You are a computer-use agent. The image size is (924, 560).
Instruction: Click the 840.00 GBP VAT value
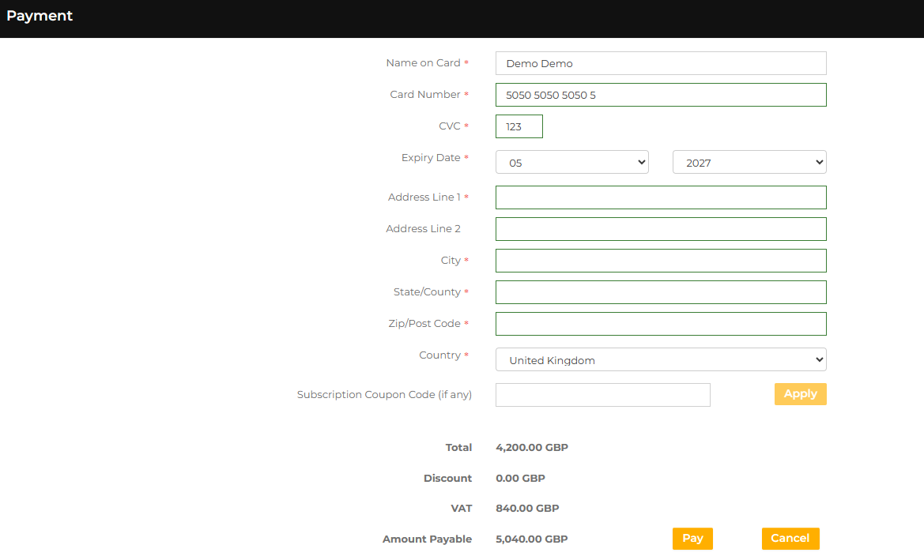click(526, 509)
